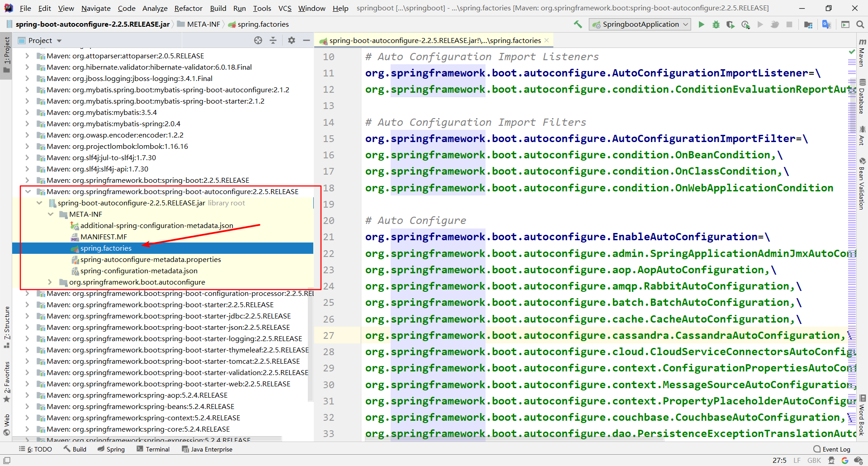Open the Event Log
868x466 pixels.
tap(832, 449)
